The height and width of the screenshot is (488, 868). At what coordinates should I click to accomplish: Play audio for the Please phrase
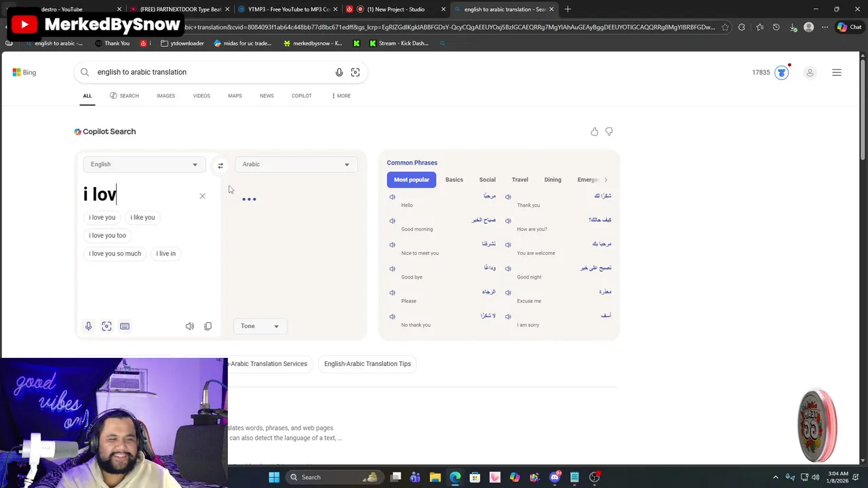coord(392,293)
